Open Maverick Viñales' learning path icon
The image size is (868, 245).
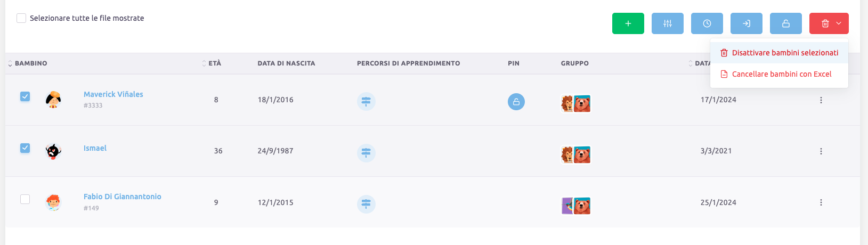pos(366,101)
